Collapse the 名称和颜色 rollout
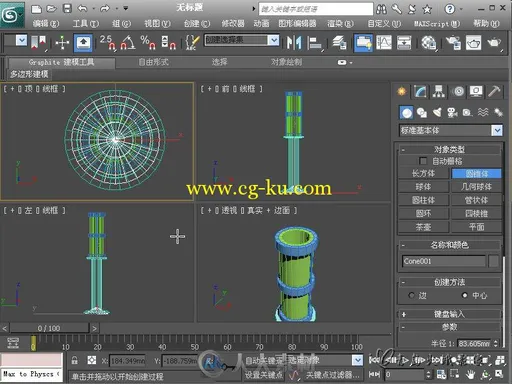The width and height of the screenshot is (512, 384). tap(449, 245)
